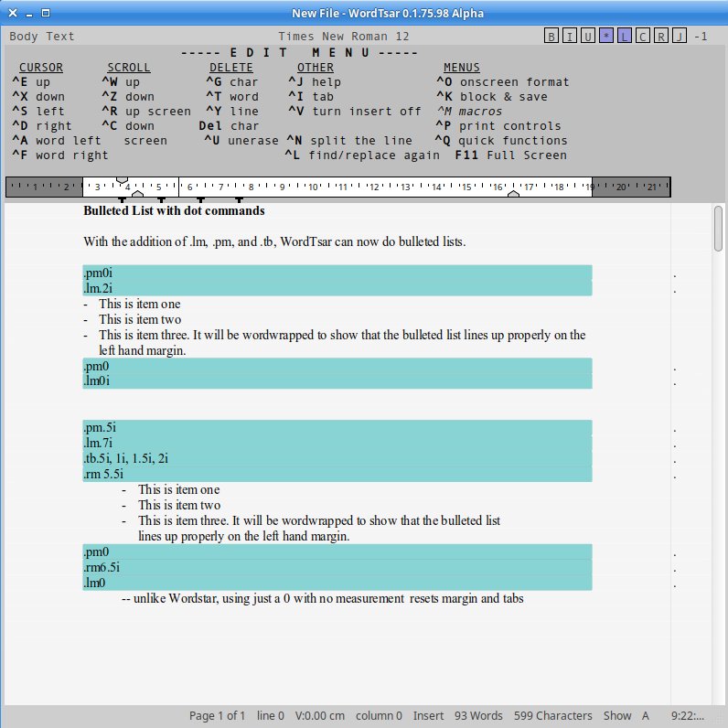Click the right margin marker near ruler 17

[513, 194]
